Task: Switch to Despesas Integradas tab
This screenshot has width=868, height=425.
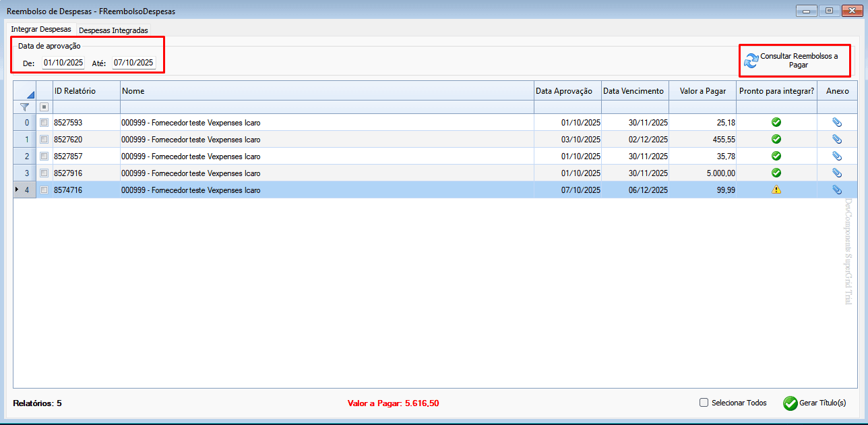Action: [113, 30]
